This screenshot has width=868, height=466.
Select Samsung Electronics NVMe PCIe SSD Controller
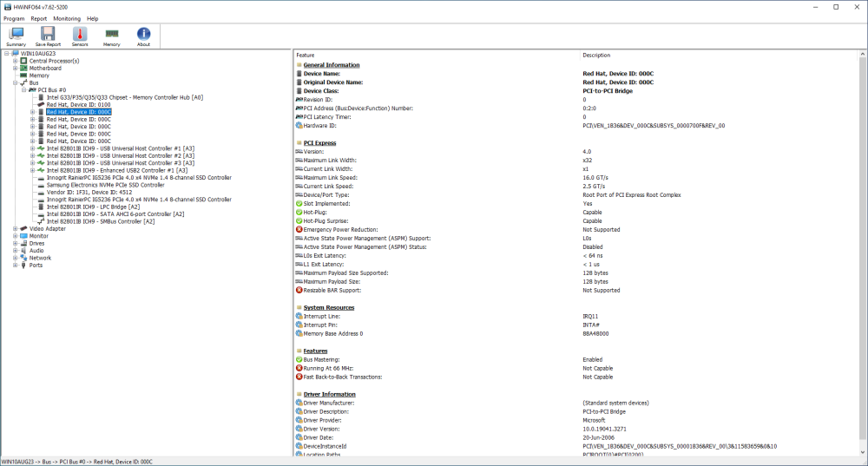105,185
